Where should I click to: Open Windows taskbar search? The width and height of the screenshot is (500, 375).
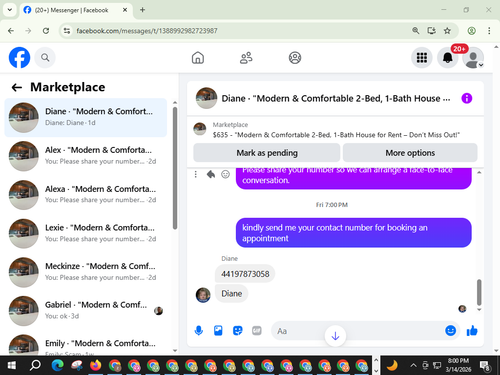[35, 366]
